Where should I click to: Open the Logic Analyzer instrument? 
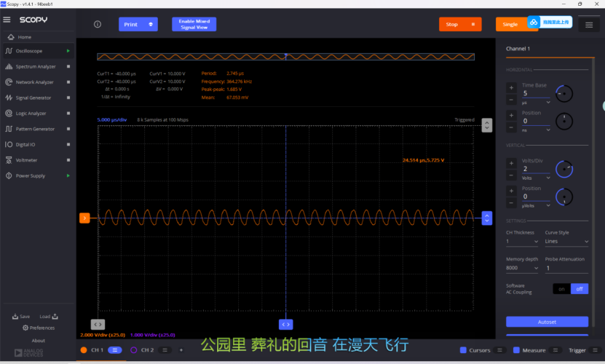31,114
